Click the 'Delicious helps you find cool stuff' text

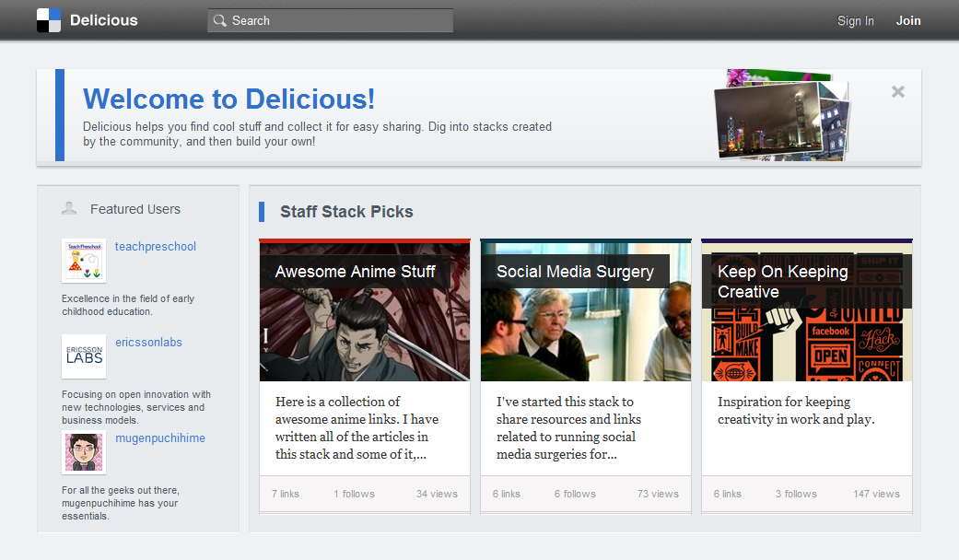(318, 134)
